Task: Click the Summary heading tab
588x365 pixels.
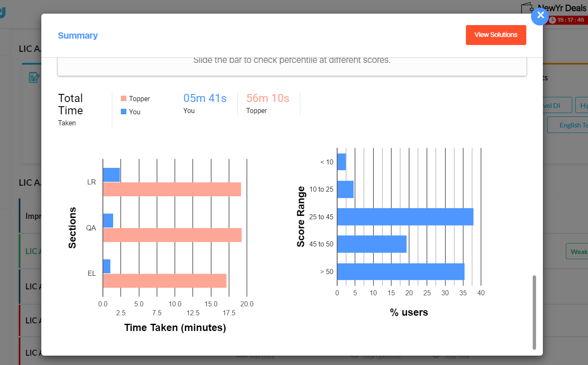Action: [x=78, y=36]
